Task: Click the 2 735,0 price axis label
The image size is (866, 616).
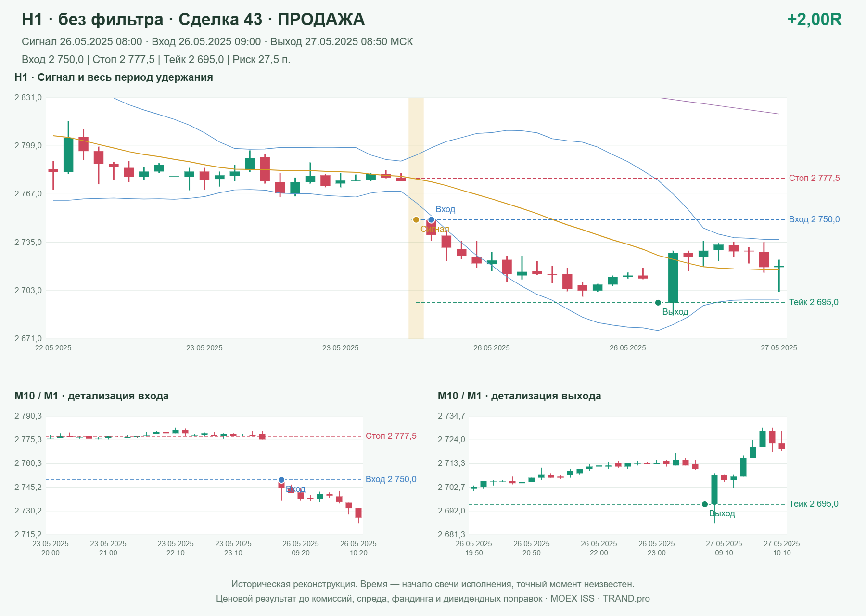Action: (x=28, y=243)
